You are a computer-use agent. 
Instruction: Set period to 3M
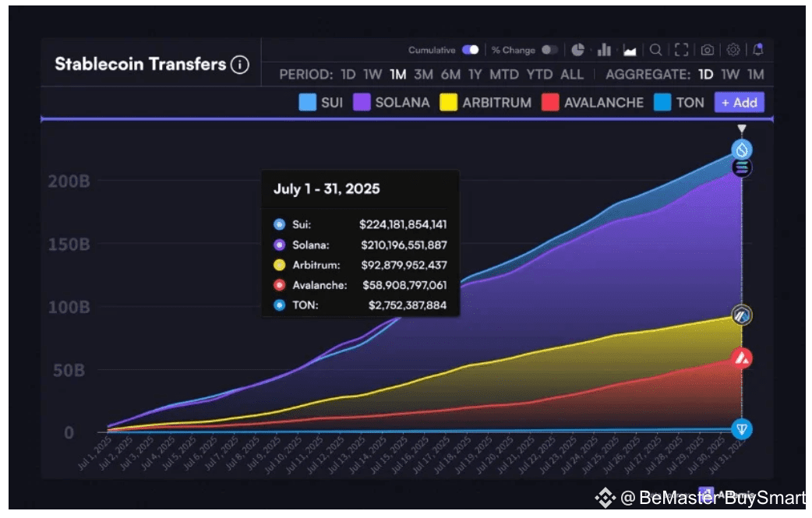click(423, 75)
